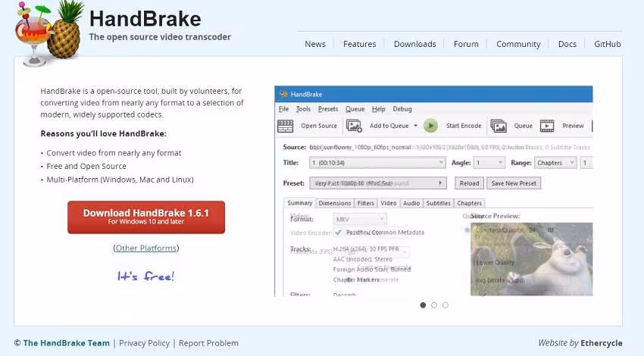Viewport: 644px width, 356px height.
Task: Go to the Features page
Action: (359, 44)
